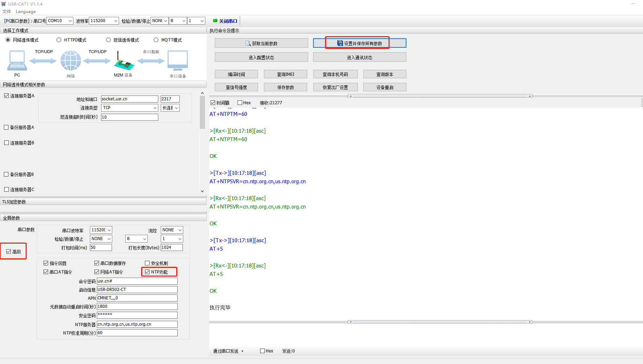Click the M2M device icon
The height and width of the screenshot is (364, 643).
[x=123, y=62]
